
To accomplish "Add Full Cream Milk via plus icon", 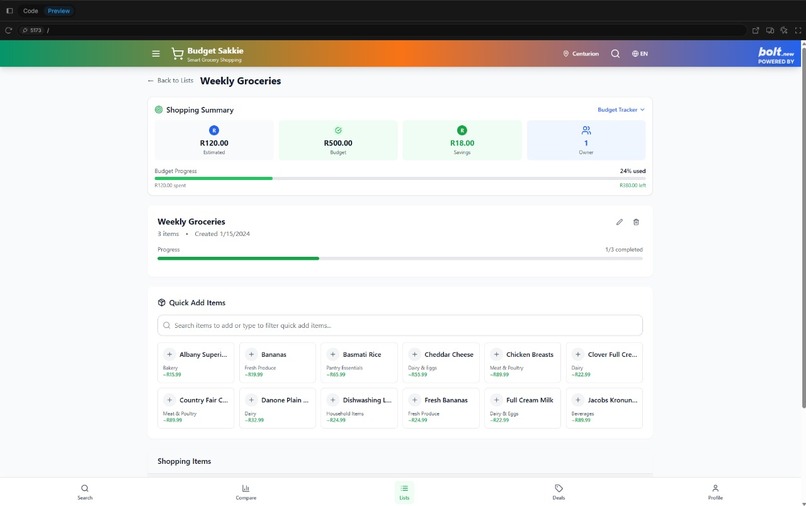I will tap(496, 400).
